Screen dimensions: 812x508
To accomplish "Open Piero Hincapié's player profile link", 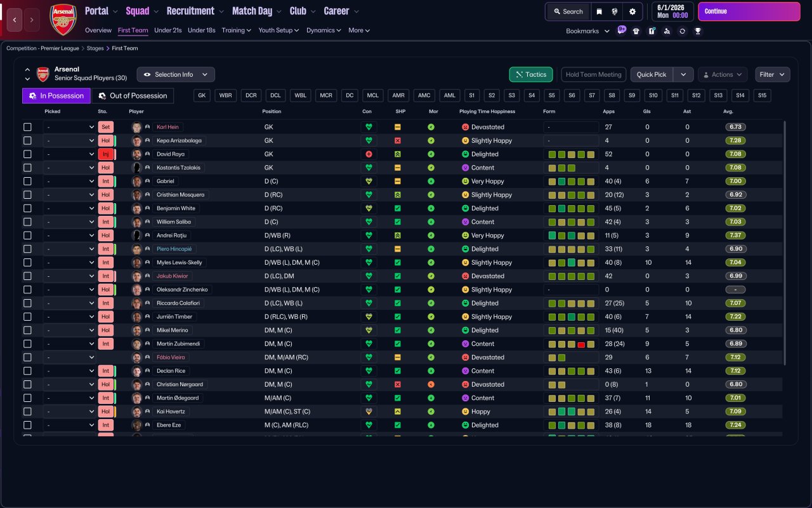I will pyautogui.click(x=174, y=249).
